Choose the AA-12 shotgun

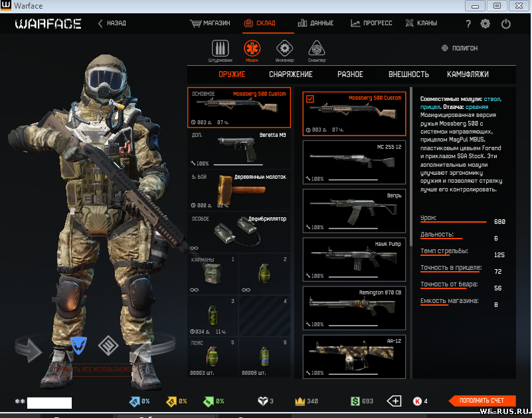(x=354, y=357)
